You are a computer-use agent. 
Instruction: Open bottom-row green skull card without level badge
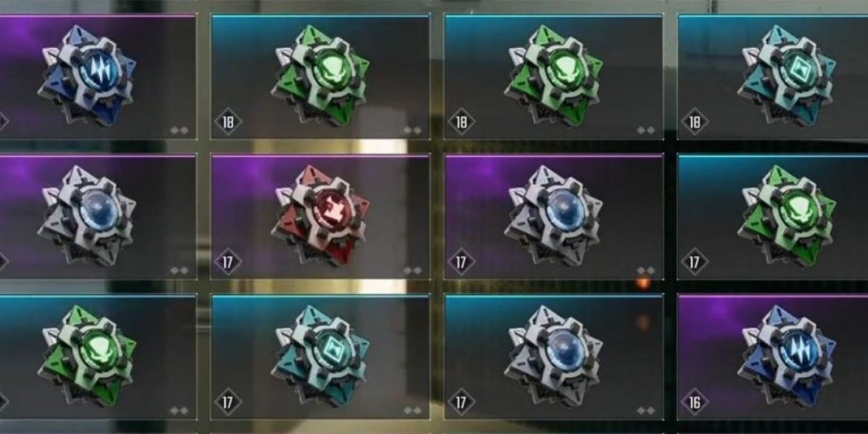[x=98, y=357]
